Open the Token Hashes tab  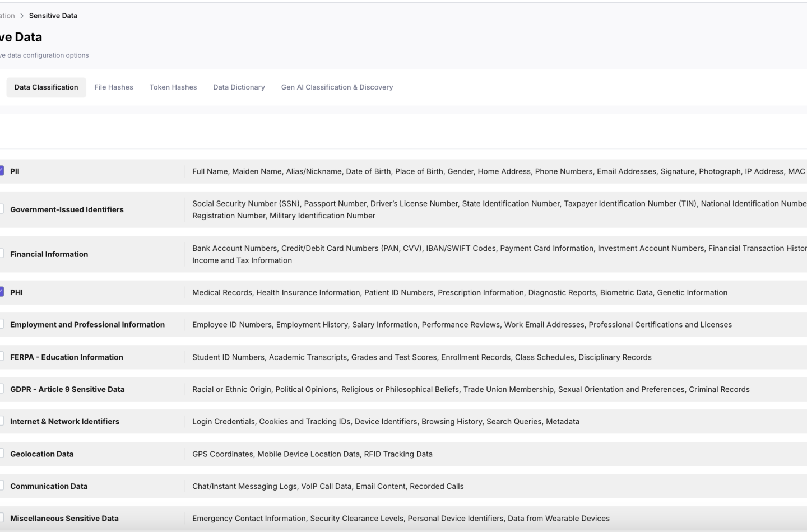click(173, 87)
